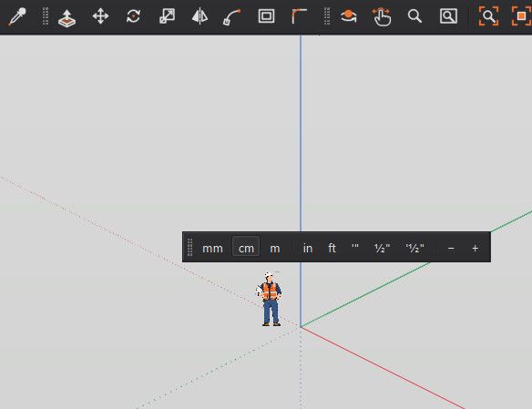Decrease precision with minus button

tap(451, 249)
